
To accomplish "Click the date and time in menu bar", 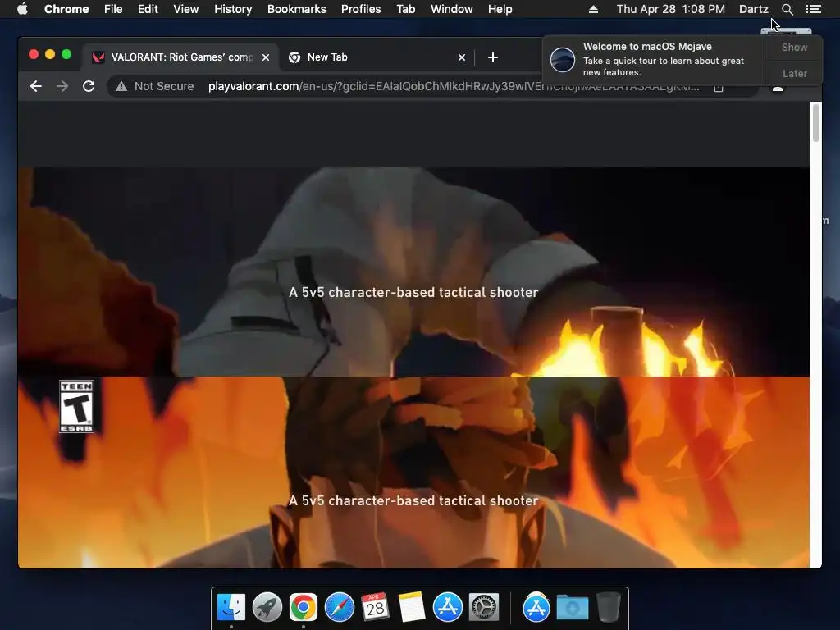I will click(671, 9).
